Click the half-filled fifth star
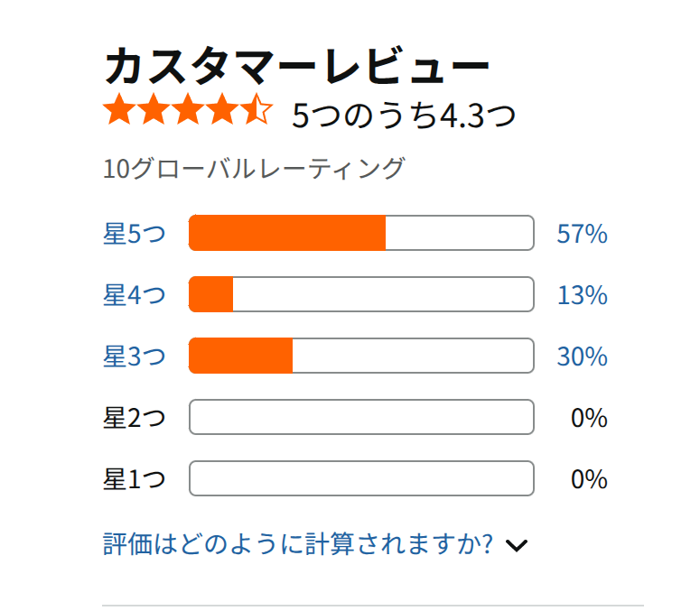Image resolution: width=700 pixels, height=611 pixels. [x=257, y=109]
